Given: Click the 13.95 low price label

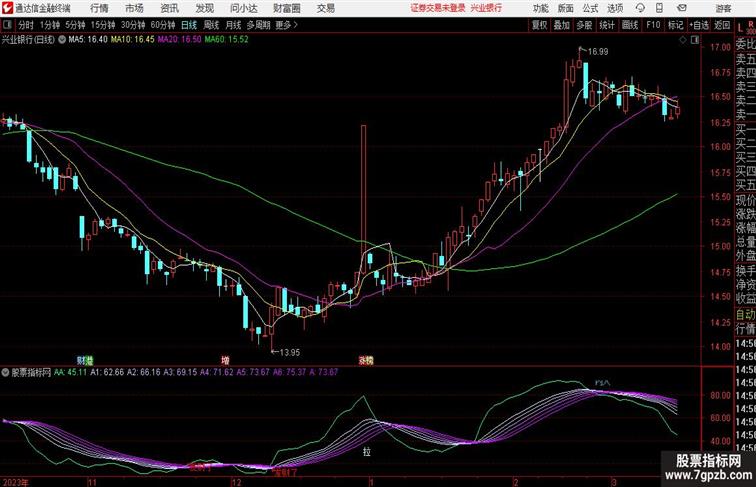Looking at the screenshot, I should [x=290, y=352].
